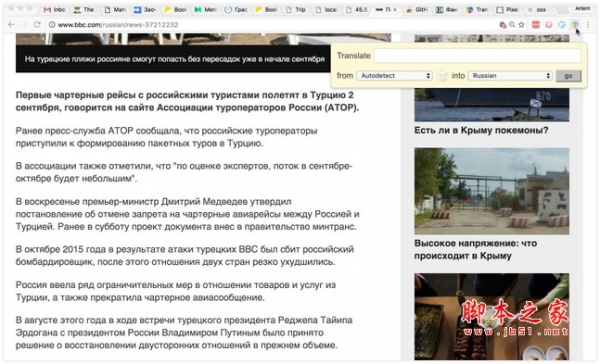600x364 pixels.
Task: Open article 'Есть ли в Крыму покемоны?'
Action: 481,130
